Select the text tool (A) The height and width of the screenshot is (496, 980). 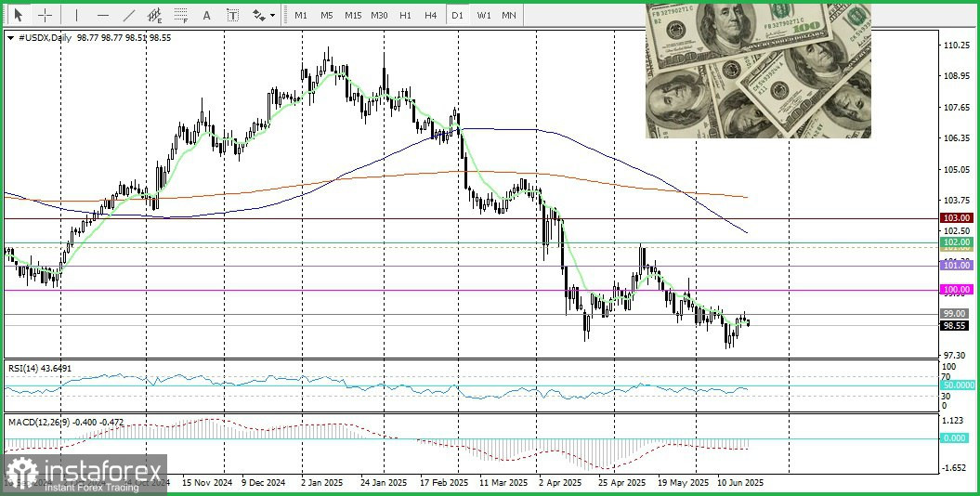coord(206,15)
